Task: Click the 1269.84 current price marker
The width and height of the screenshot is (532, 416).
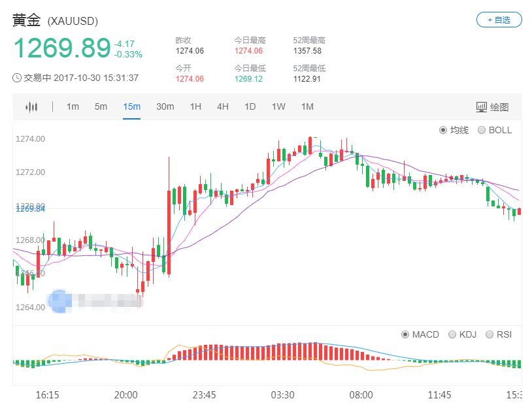Action: tap(29, 209)
